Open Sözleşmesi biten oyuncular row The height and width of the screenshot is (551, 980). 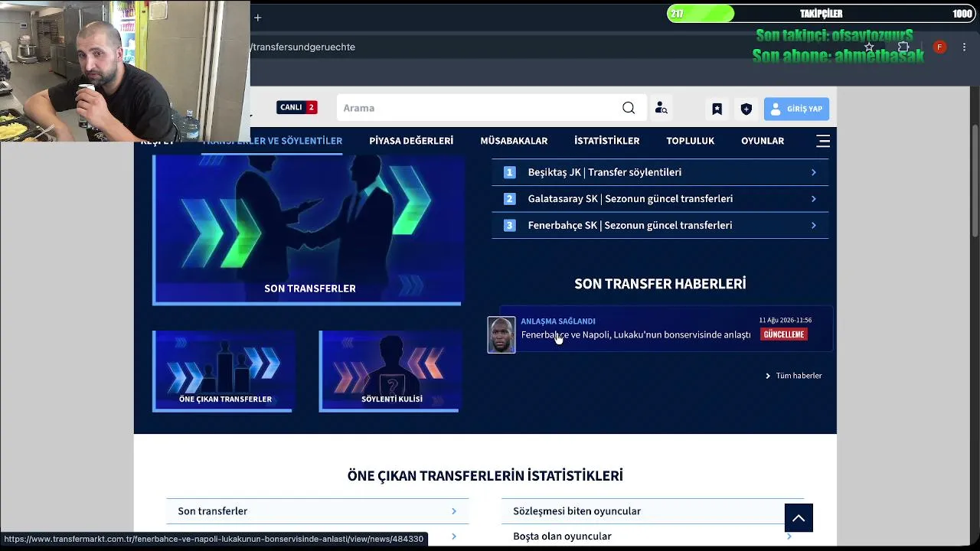tap(652, 511)
